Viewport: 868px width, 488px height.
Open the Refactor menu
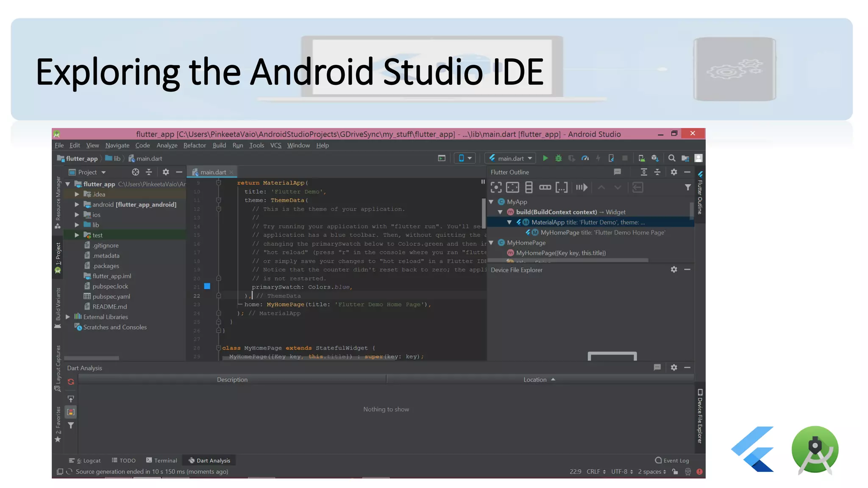pos(195,145)
